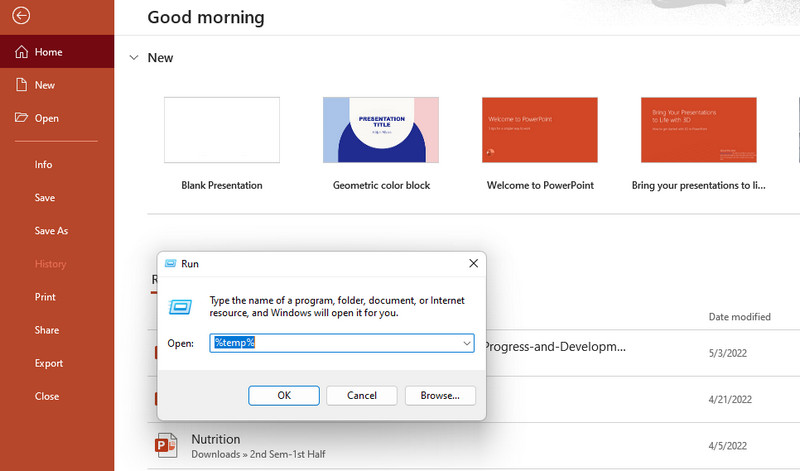The width and height of the screenshot is (800, 471).
Task: Expand the Open combo box dropdown
Action: click(467, 343)
